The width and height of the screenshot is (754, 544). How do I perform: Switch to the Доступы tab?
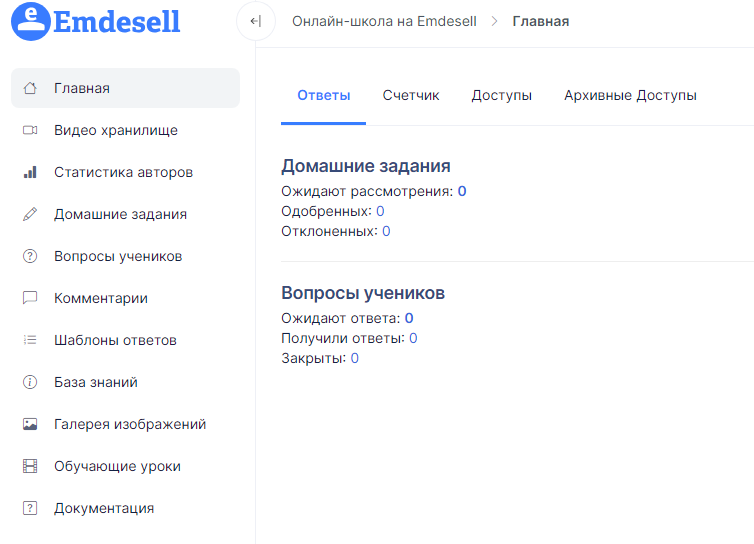click(x=502, y=95)
